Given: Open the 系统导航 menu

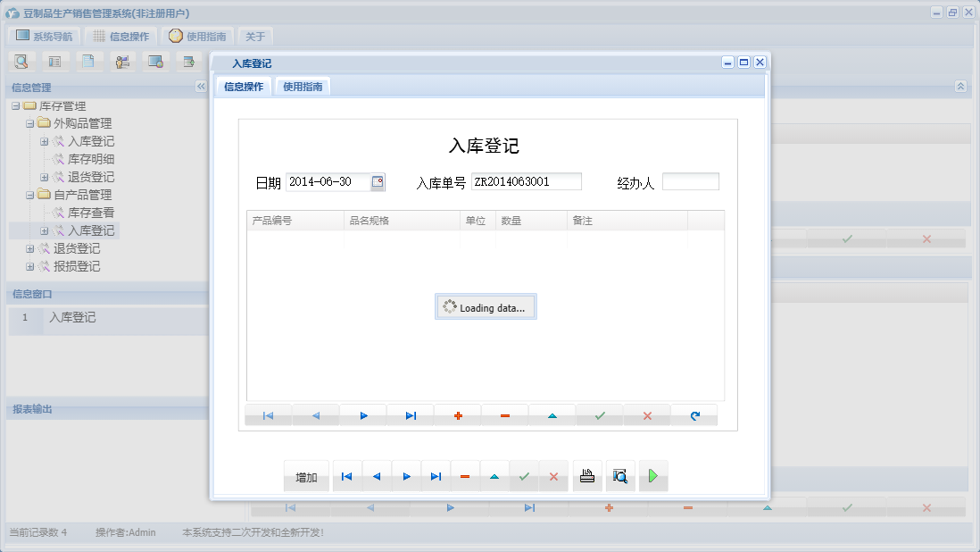Looking at the screenshot, I should [x=43, y=36].
